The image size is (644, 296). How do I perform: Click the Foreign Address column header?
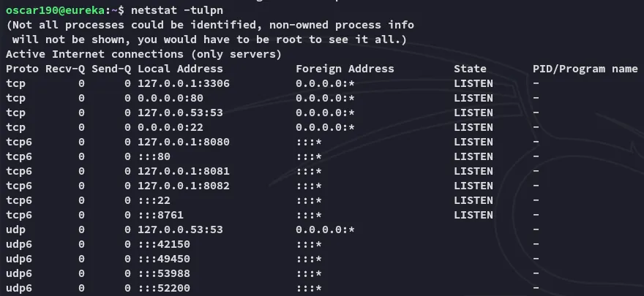(x=345, y=69)
